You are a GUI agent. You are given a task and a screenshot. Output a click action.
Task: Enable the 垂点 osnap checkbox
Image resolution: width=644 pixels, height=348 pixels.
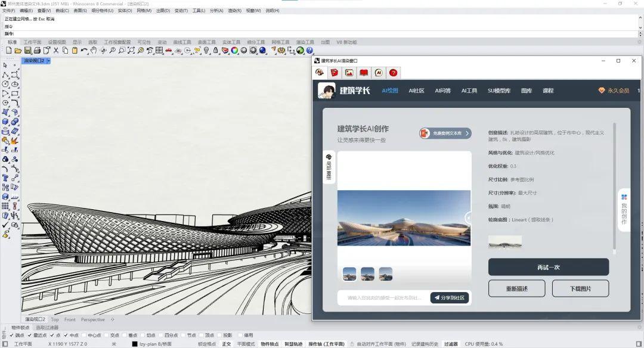pyautogui.click(x=125, y=335)
